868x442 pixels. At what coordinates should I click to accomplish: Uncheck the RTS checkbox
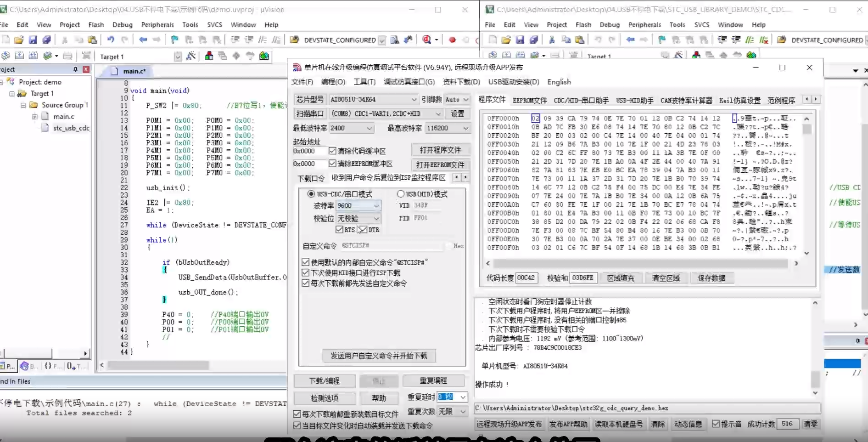[340, 230]
